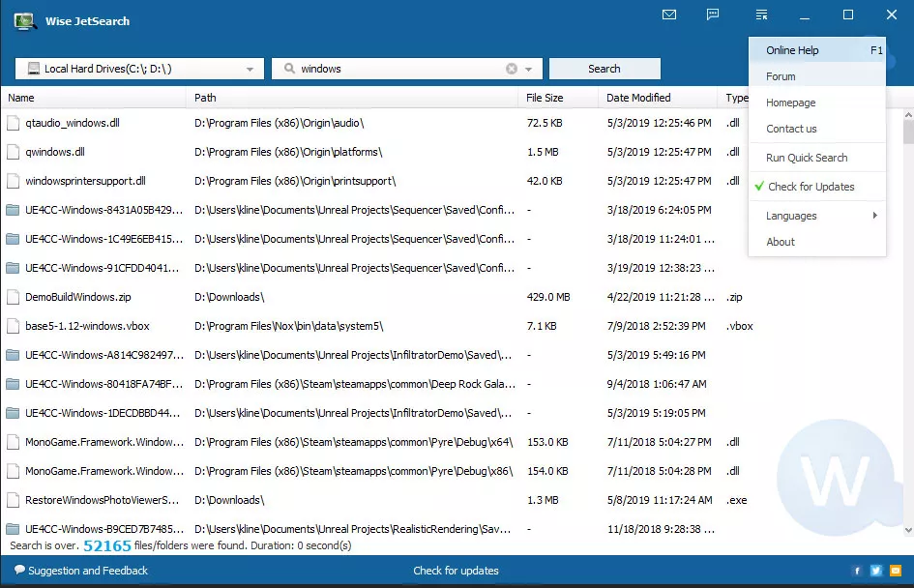This screenshot has height=588, width=914.
Task: Open the Twitter icon in the footer
Action: pyautogui.click(x=876, y=571)
